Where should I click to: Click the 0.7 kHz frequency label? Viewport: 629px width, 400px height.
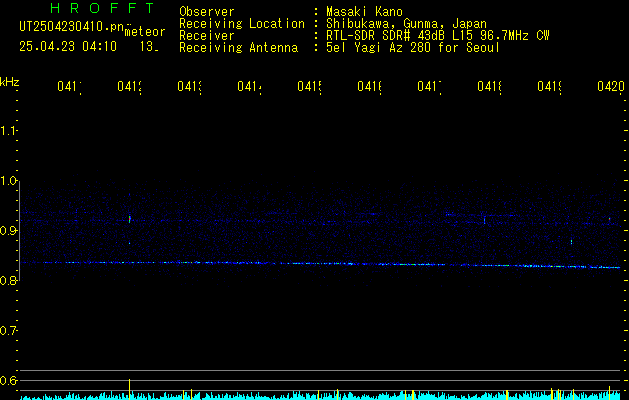8,330
